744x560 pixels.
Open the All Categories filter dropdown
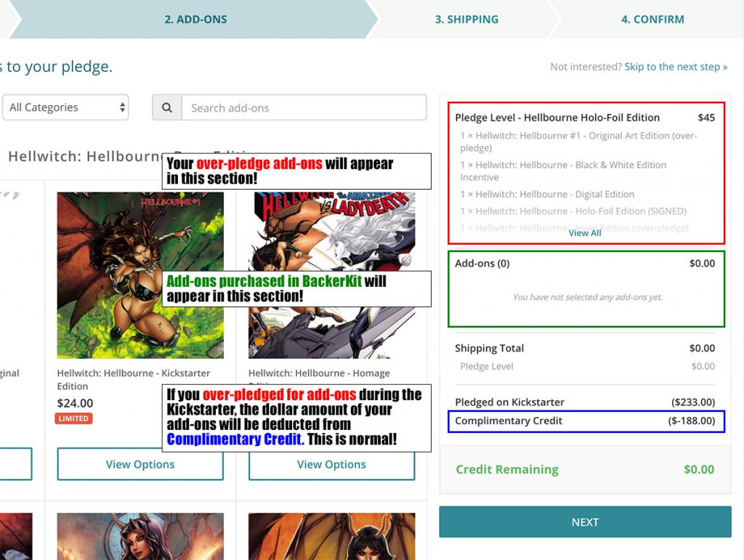click(x=65, y=107)
